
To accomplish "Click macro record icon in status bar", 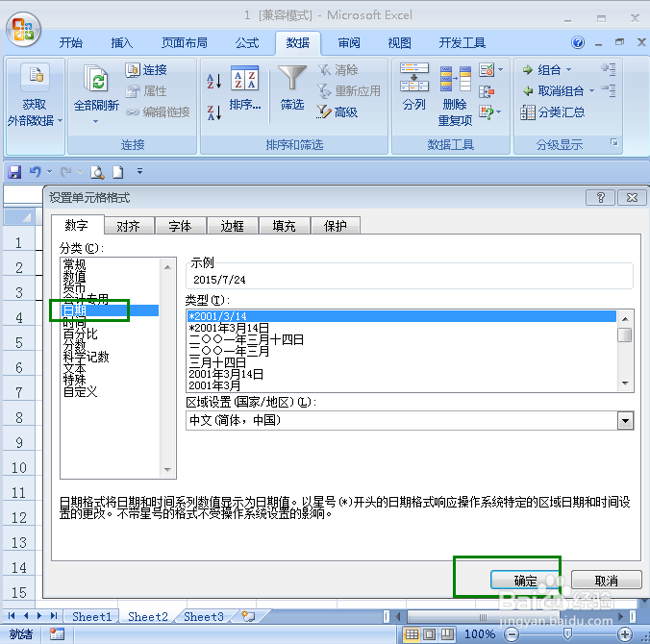I will point(57,634).
